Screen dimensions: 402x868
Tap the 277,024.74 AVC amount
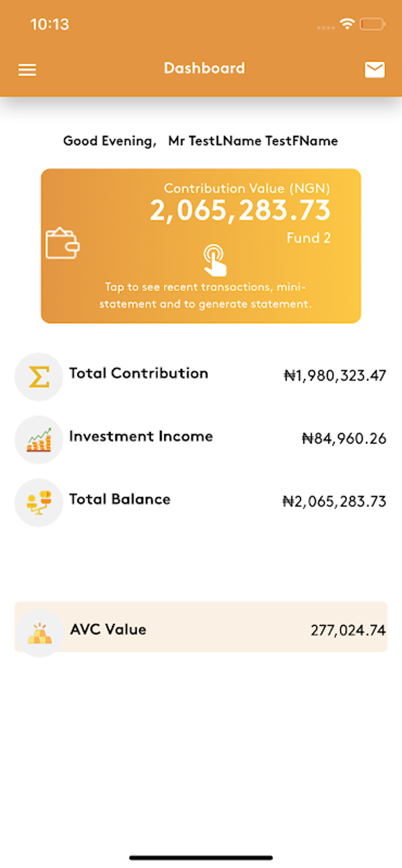point(348,630)
